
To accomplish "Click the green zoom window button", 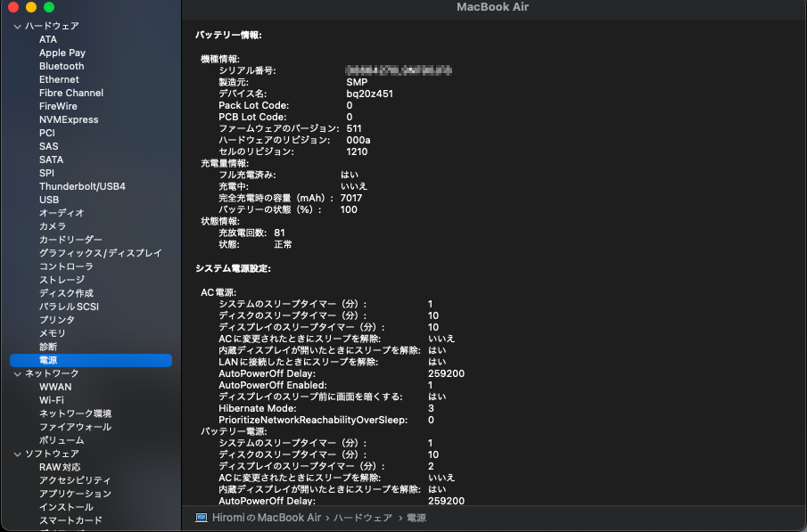I will [x=49, y=7].
